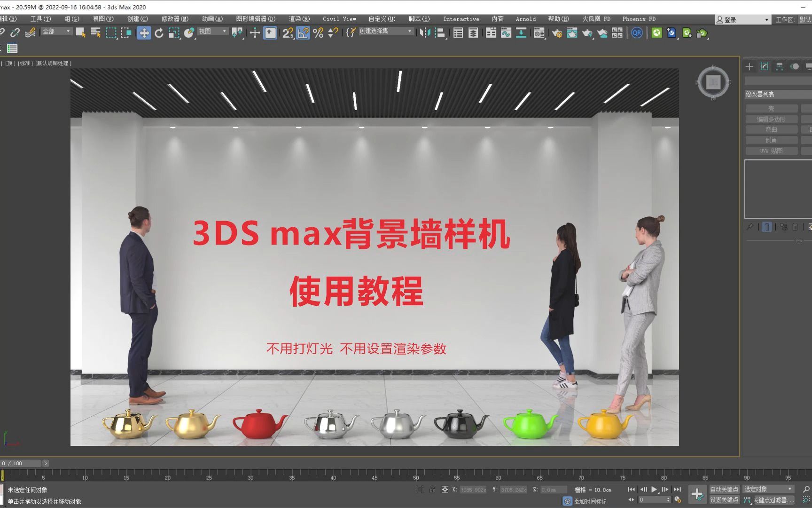Click the 编辑多边形 modifier button
The height and width of the screenshot is (508, 812).
pos(771,119)
